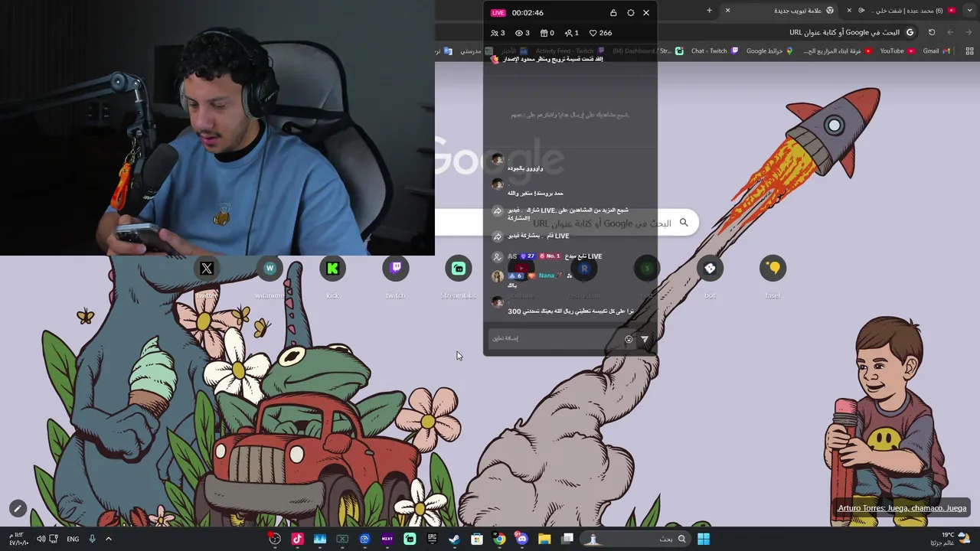Show hidden system tray icons chevron

click(108, 539)
